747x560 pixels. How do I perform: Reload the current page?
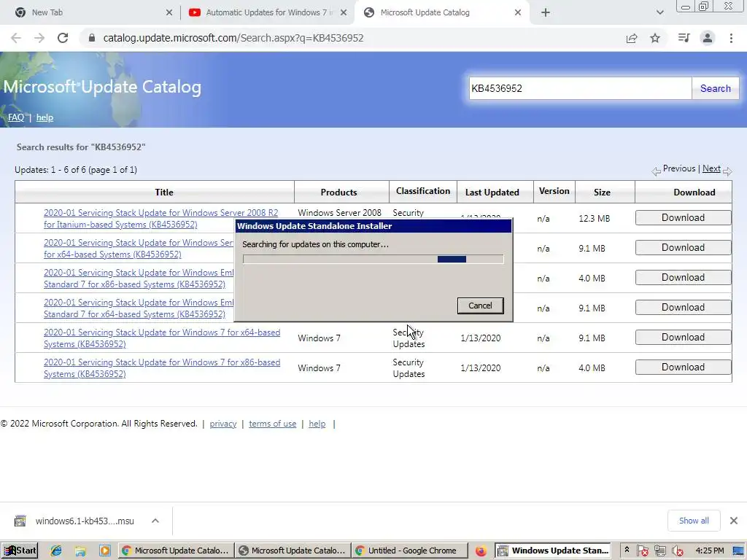[x=63, y=38]
